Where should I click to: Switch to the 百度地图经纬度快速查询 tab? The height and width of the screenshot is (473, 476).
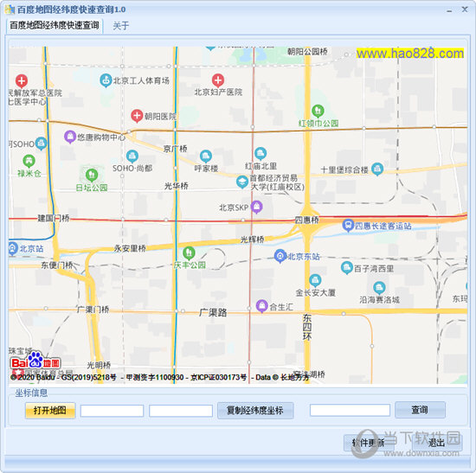pyautogui.click(x=55, y=25)
